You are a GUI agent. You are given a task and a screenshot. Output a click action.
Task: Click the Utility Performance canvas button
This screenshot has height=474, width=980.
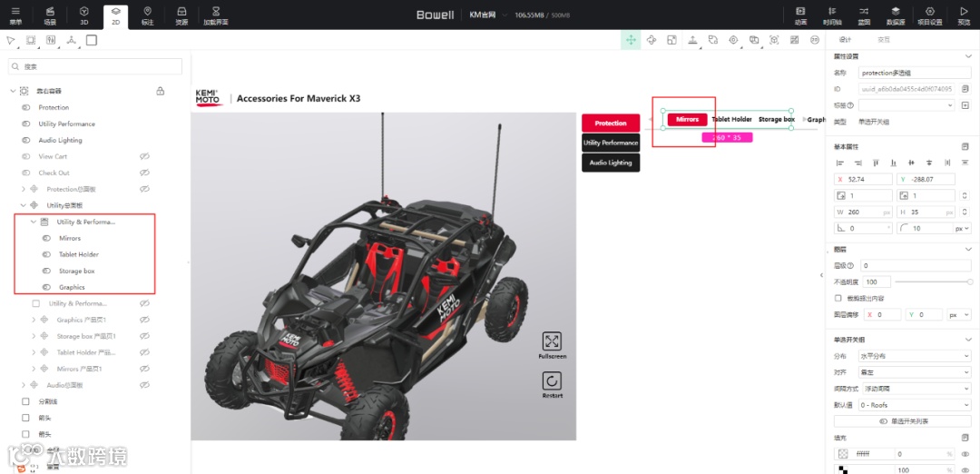611,143
